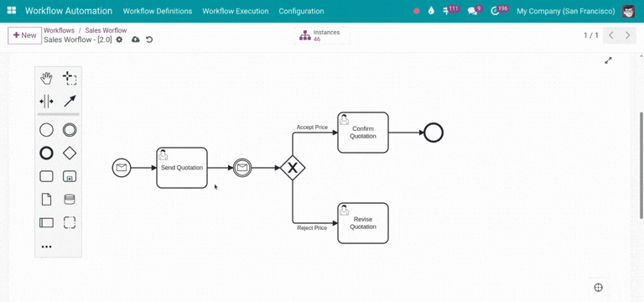The height and width of the screenshot is (302, 644).
Task: Create a task from palette
Action: click(x=46, y=177)
